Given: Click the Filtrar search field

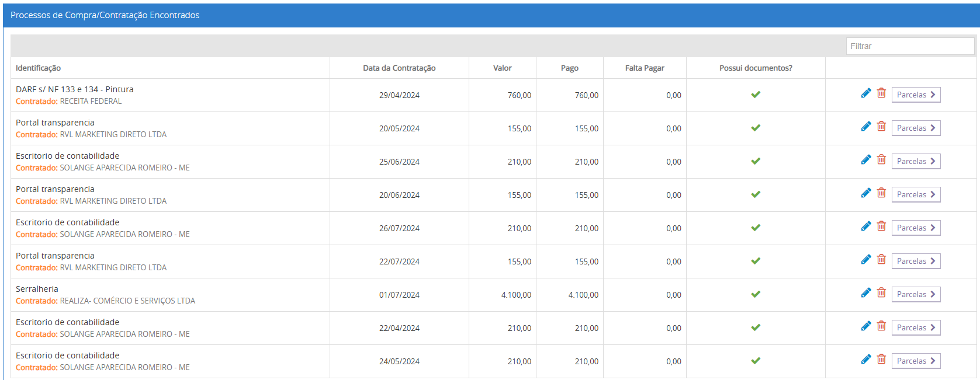Looking at the screenshot, I should (x=910, y=46).
